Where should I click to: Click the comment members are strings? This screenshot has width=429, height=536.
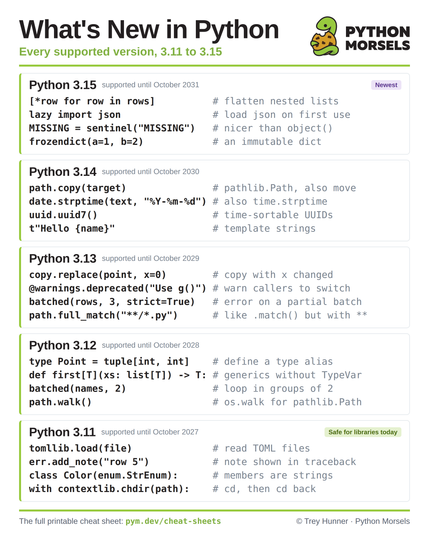click(273, 475)
